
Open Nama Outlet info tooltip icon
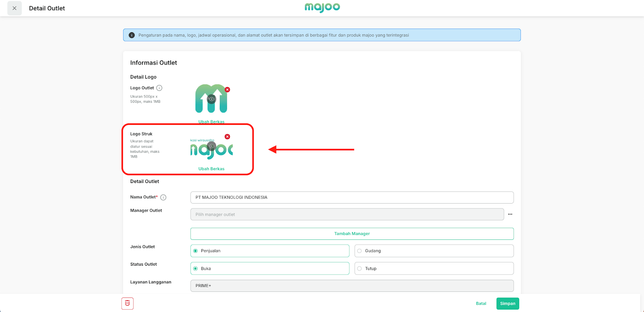[163, 197]
